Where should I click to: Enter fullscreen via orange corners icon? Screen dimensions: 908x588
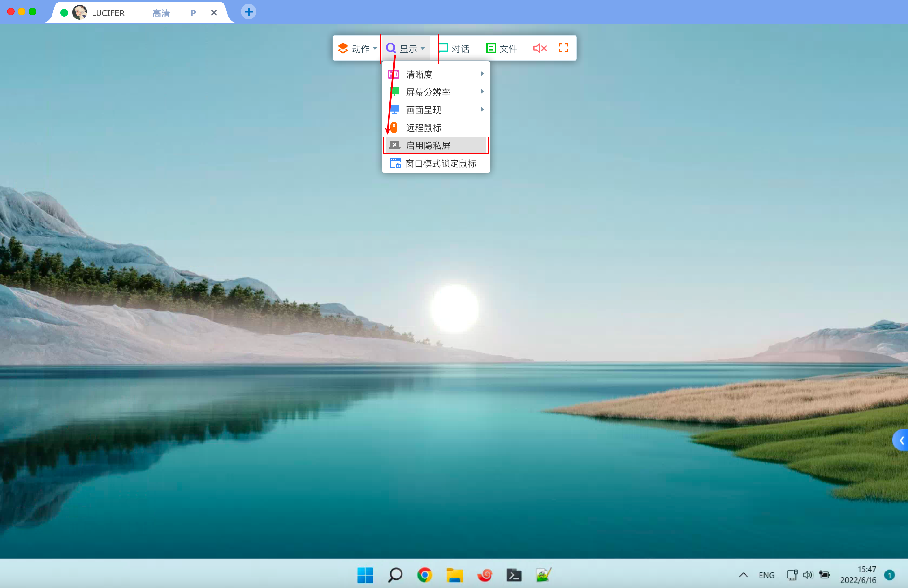(x=563, y=48)
